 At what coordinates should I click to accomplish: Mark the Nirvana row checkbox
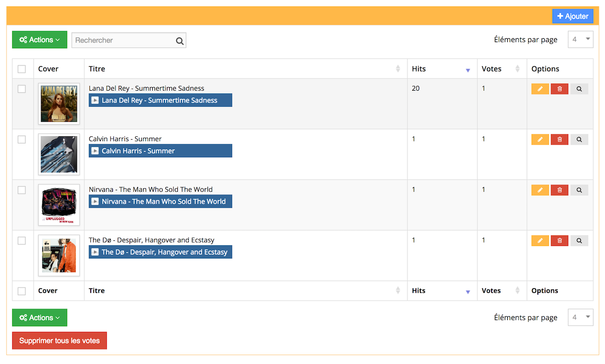tap(22, 190)
